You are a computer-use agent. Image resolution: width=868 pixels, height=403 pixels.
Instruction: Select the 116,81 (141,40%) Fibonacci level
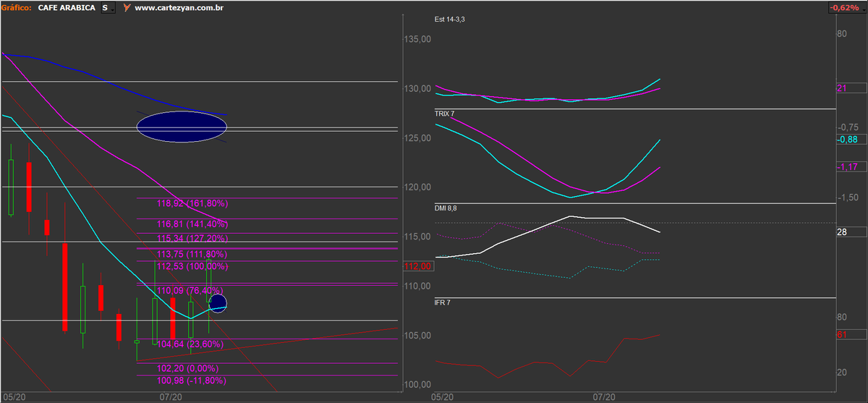tap(192, 225)
